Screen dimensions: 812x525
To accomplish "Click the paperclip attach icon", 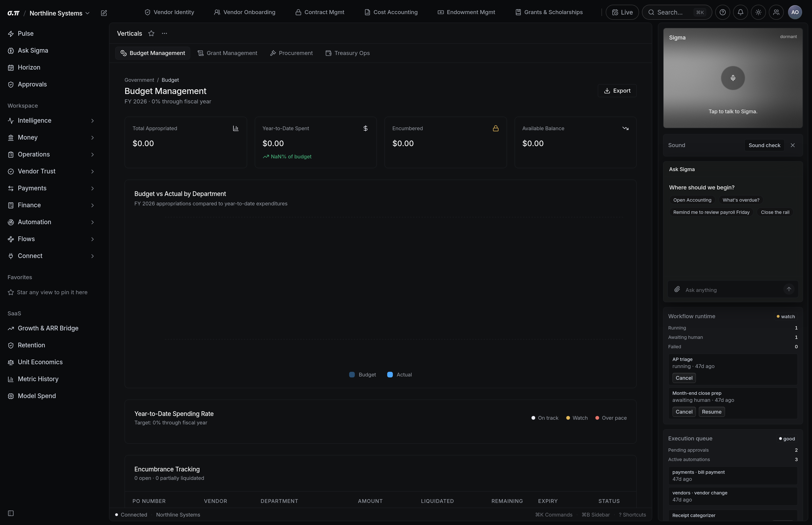I will [677, 289].
